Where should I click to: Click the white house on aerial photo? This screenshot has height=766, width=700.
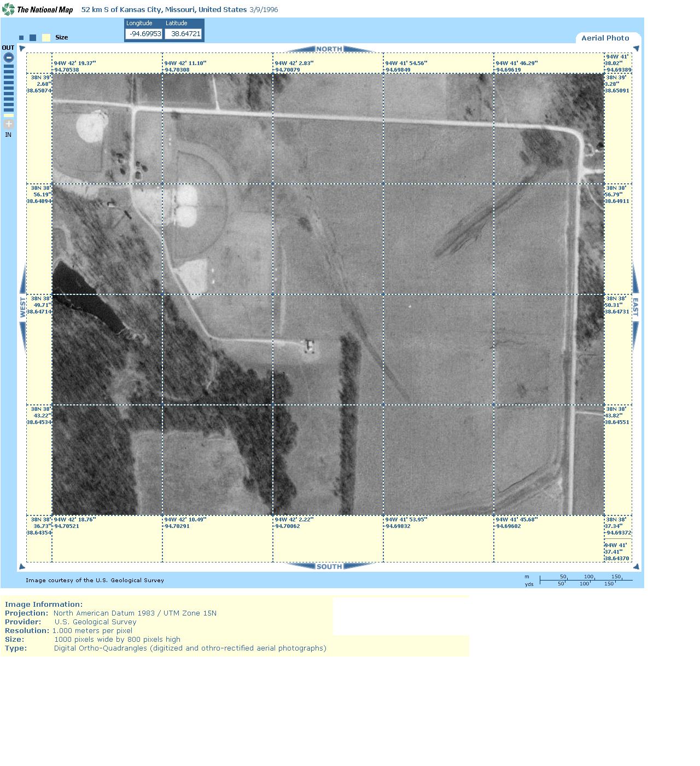point(310,346)
